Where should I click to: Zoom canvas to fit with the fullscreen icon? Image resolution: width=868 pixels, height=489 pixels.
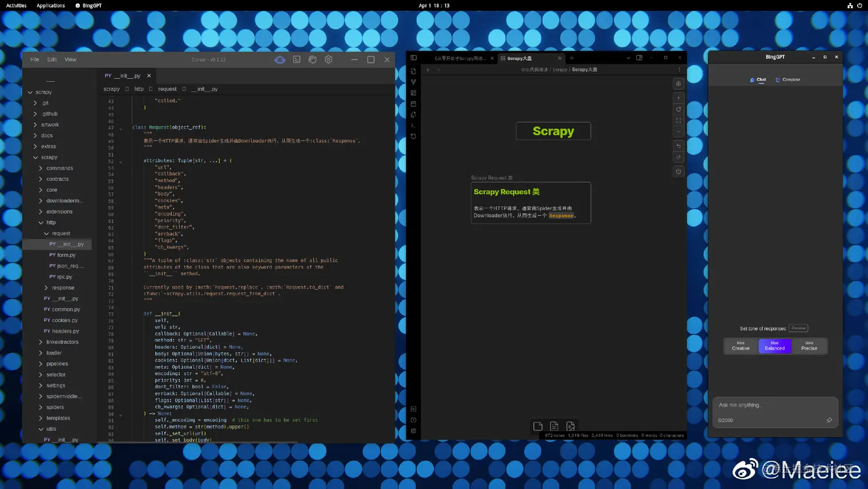[x=679, y=121]
